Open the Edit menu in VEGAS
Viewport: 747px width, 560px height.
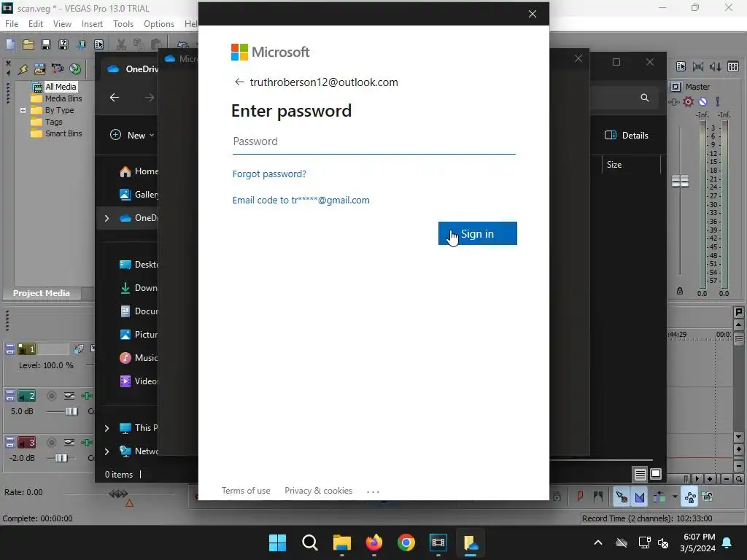point(36,24)
